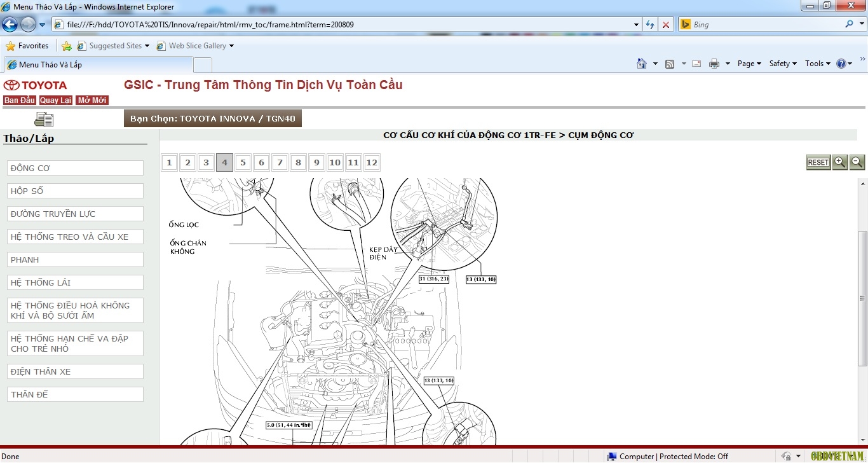This screenshot has height=463, width=868.
Task: Open the Favorites star button
Action: coord(27,46)
